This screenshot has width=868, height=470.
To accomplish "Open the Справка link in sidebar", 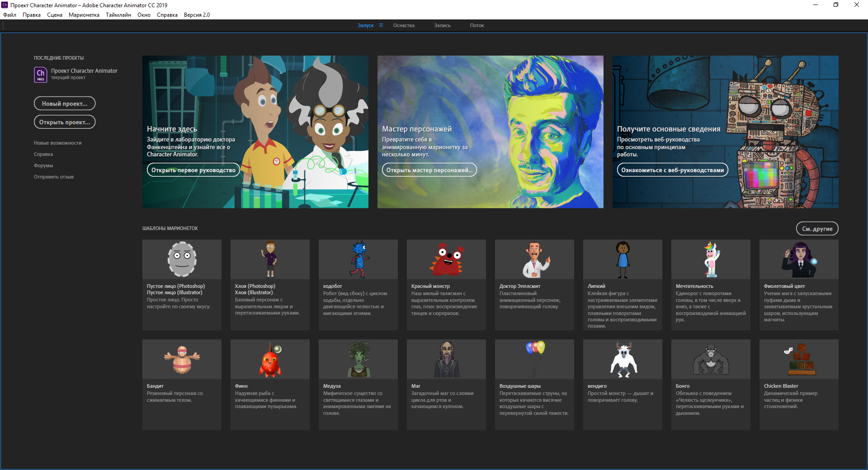I will [x=43, y=154].
